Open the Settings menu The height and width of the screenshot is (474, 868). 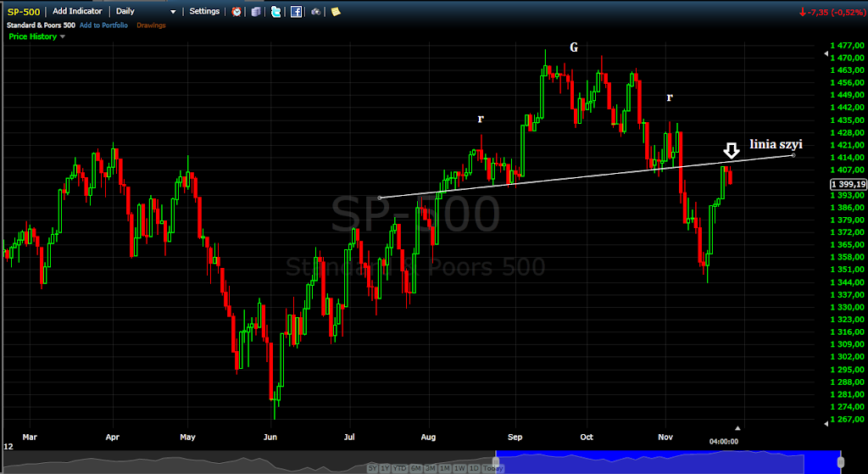204,11
